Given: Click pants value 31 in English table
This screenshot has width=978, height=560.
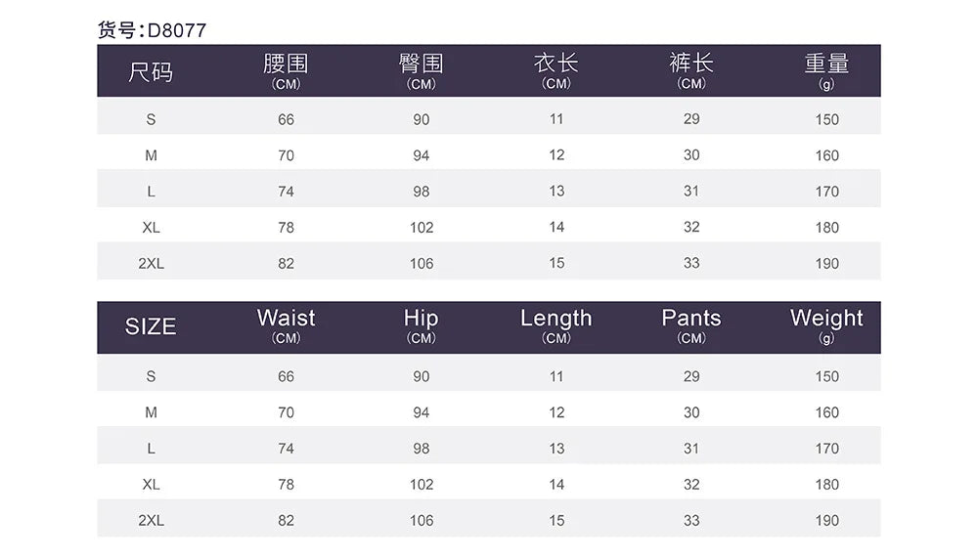Looking at the screenshot, I should [x=691, y=449].
